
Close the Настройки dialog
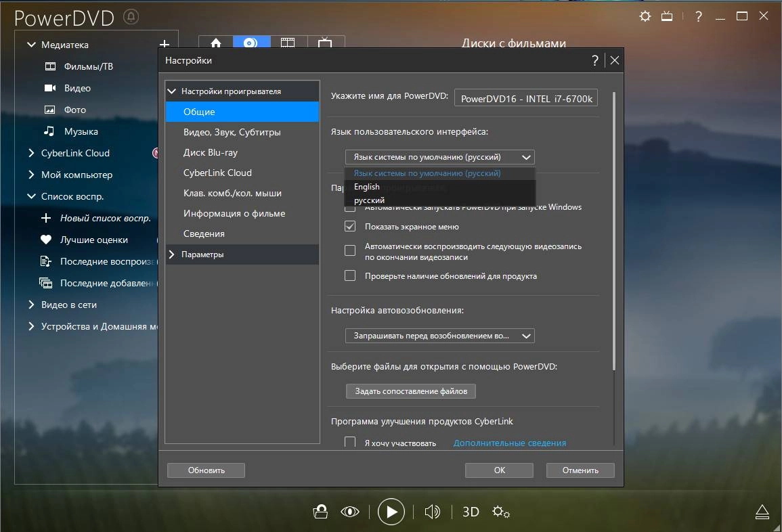click(615, 60)
